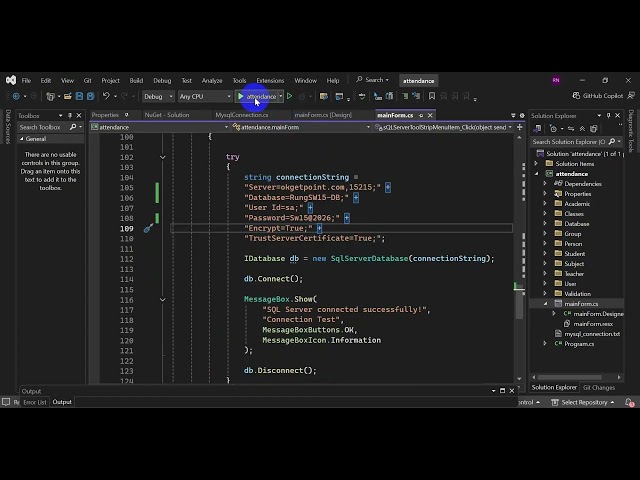Click the Pending Changes Filter clock icon
This screenshot has height=480, width=640.
553,129
